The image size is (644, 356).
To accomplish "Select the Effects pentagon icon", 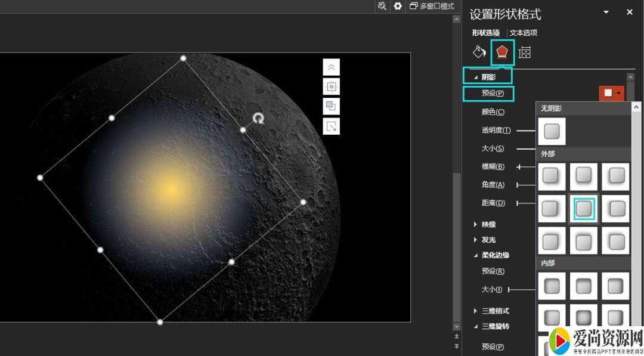I will [x=502, y=53].
